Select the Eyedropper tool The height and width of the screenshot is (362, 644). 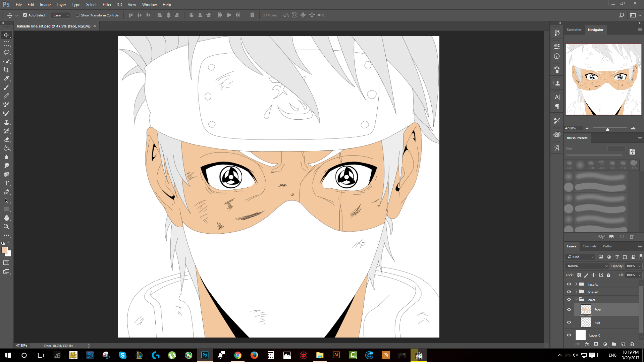coord(6,78)
